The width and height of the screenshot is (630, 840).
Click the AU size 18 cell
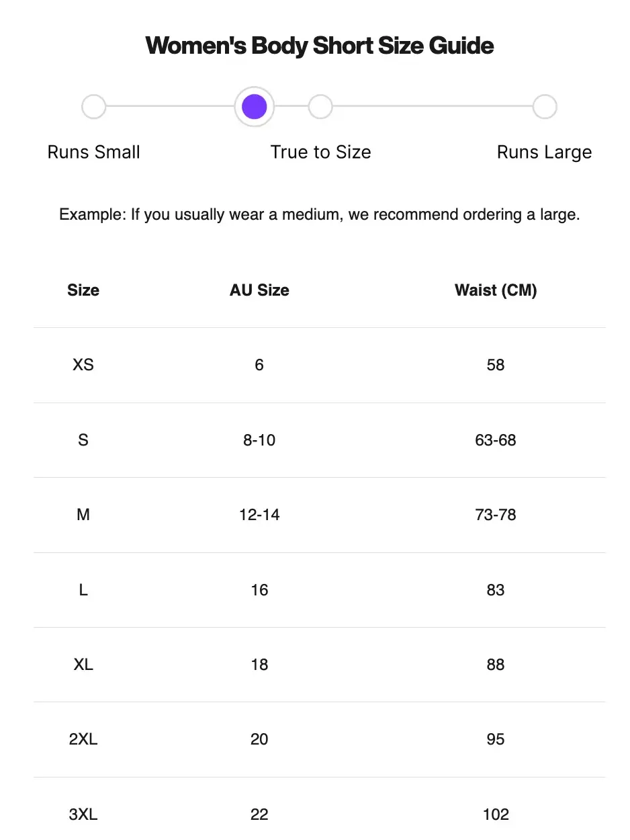click(259, 665)
